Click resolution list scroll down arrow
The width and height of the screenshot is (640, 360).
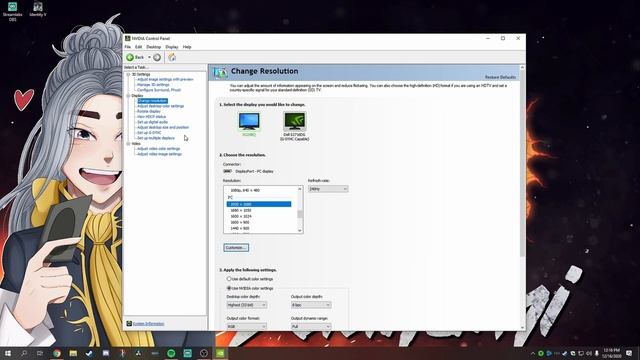tap(300, 231)
